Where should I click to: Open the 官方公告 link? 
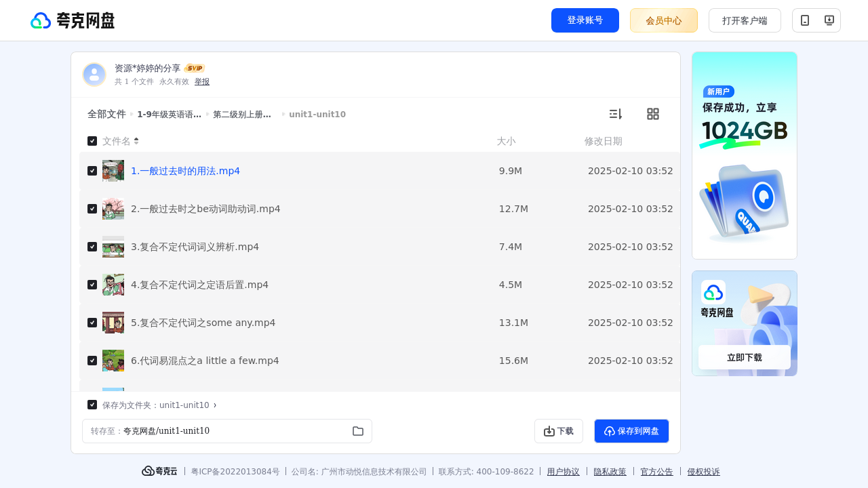[656, 472]
